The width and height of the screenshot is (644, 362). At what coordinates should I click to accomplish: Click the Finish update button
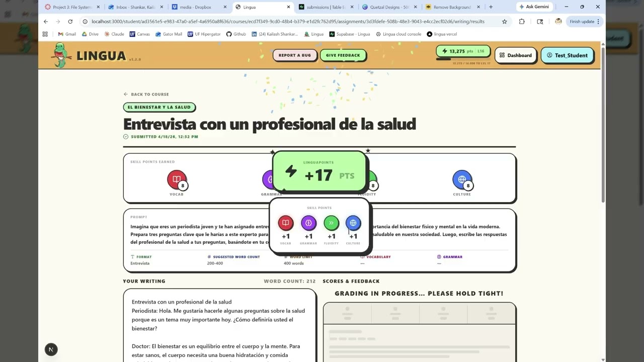point(584,22)
